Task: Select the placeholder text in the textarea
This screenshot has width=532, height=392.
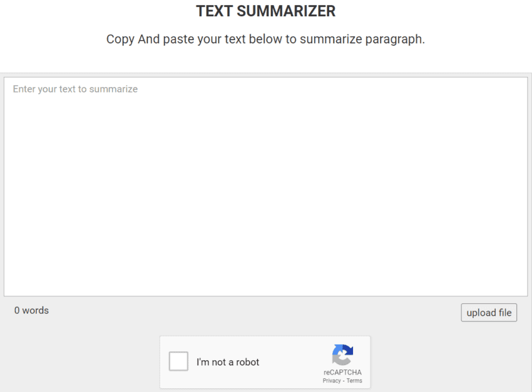Action: [x=74, y=89]
